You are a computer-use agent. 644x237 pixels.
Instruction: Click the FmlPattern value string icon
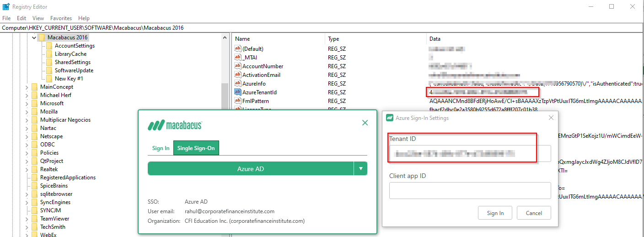click(237, 101)
